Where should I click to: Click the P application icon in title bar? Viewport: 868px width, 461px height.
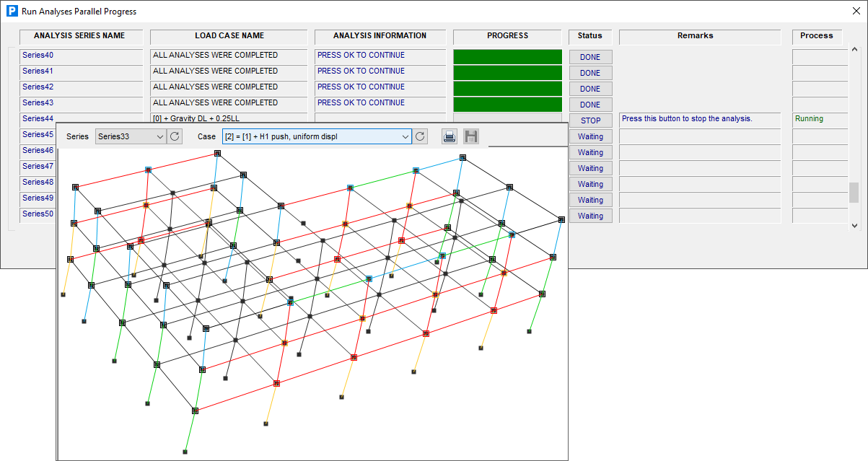pyautogui.click(x=11, y=12)
